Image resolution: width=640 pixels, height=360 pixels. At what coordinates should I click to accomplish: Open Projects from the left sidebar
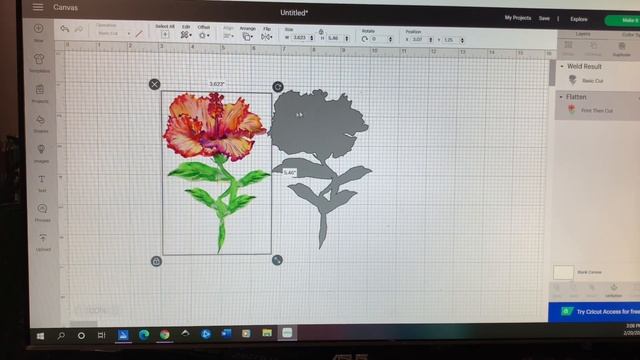pyautogui.click(x=40, y=93)
